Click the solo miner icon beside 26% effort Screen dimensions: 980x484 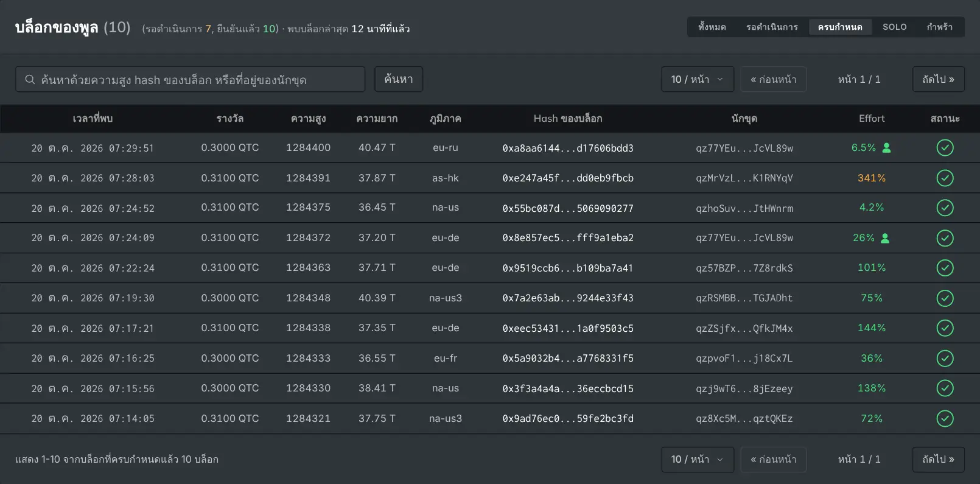885,238
